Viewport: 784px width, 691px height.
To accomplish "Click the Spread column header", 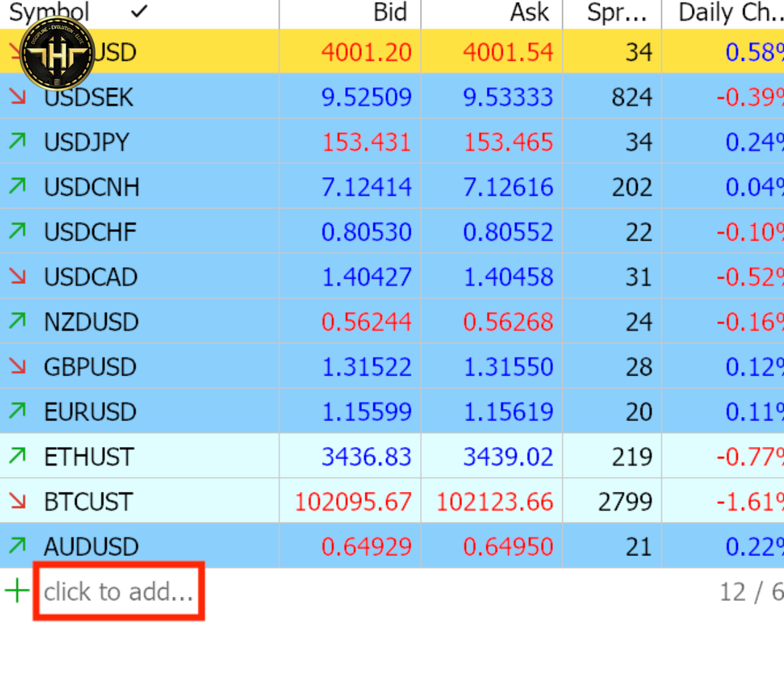I will pos(616,13).
